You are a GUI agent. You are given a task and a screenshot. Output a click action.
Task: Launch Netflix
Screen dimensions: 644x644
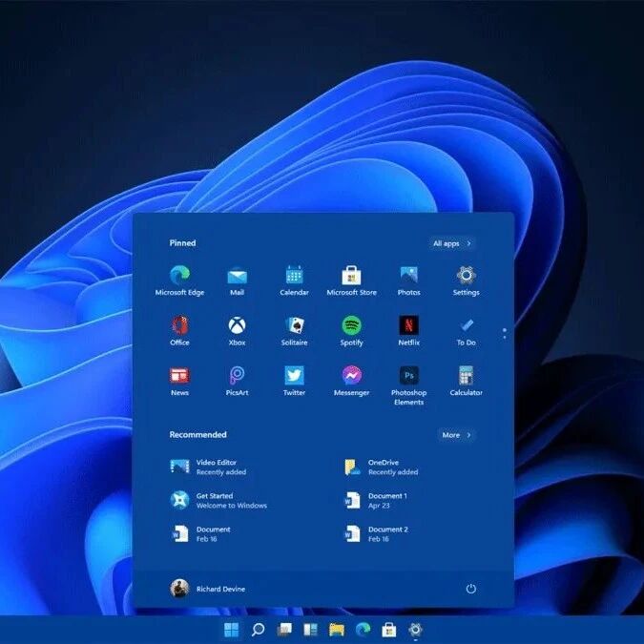[x=408, y=331]
